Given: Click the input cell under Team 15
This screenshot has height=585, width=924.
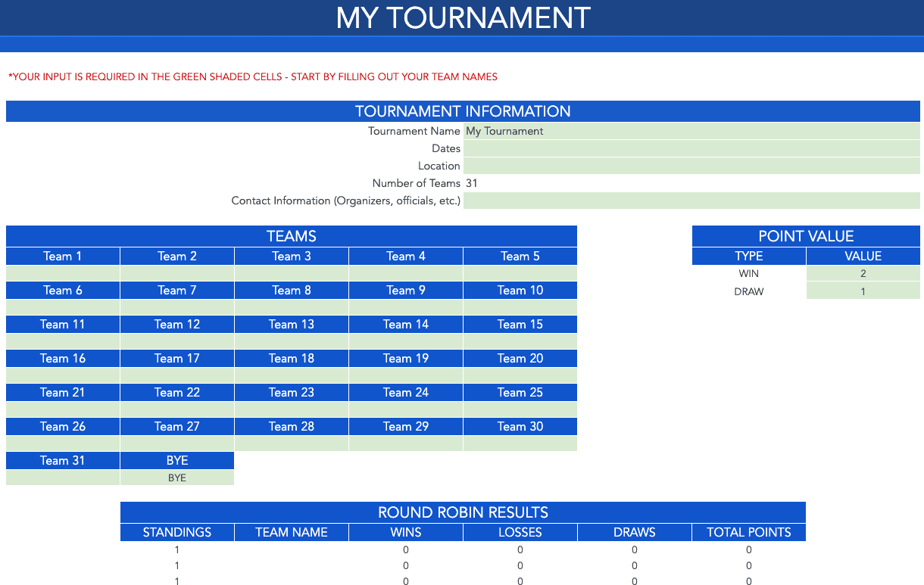Looking at the screenshot, I should (x=520, y=341).
